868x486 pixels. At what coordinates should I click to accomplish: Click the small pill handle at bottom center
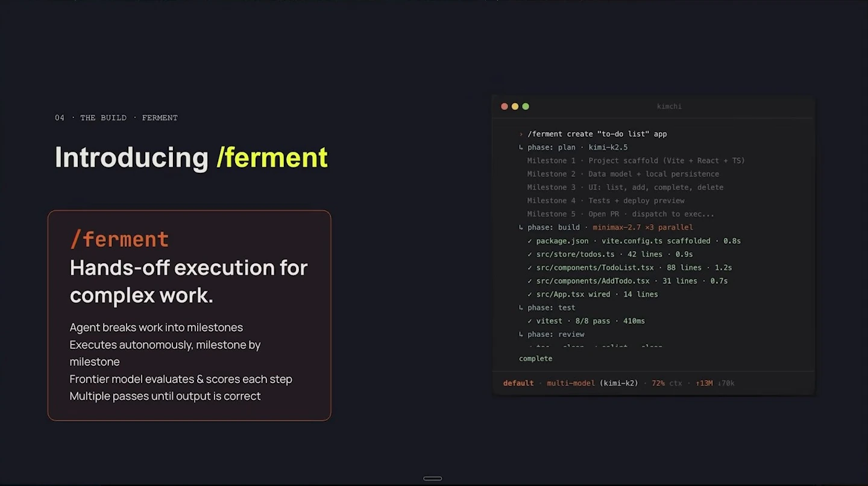(433, 479)
